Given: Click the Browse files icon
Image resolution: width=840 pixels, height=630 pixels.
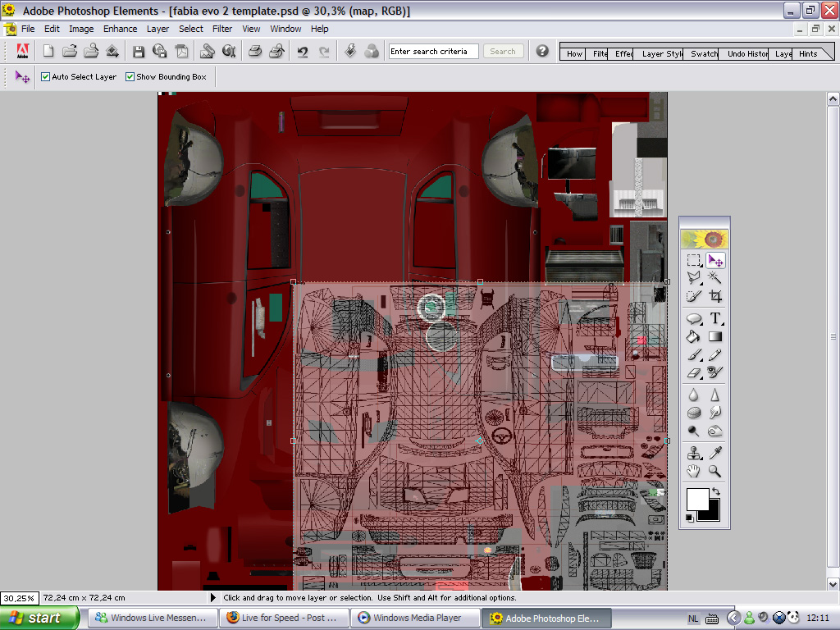Looking at the screenshot, I should pyautogui.click(x=91, y=52).
